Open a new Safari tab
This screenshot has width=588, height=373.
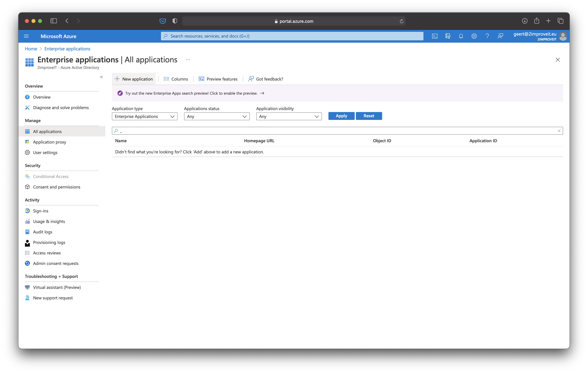548,21
